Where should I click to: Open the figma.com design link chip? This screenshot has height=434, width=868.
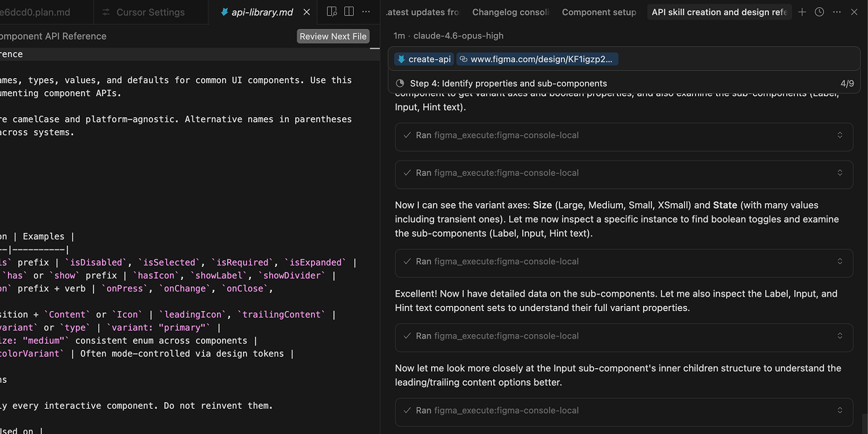pos(539,59)
